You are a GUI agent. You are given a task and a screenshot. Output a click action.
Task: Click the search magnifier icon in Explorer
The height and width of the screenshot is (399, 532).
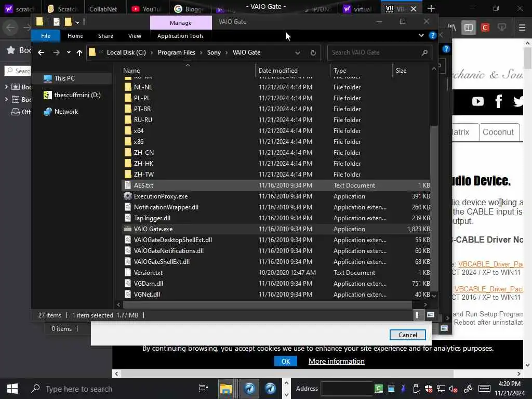(424, 52)
